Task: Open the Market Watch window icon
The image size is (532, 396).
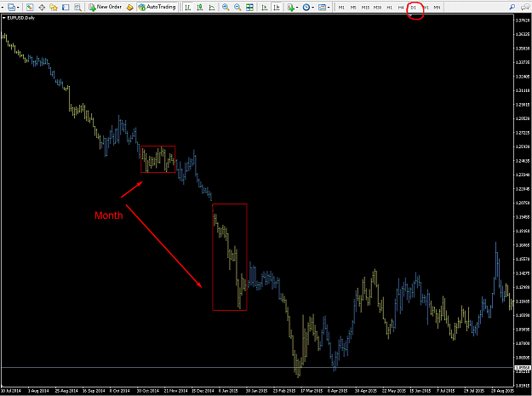Action: click(x=30, y=7)
